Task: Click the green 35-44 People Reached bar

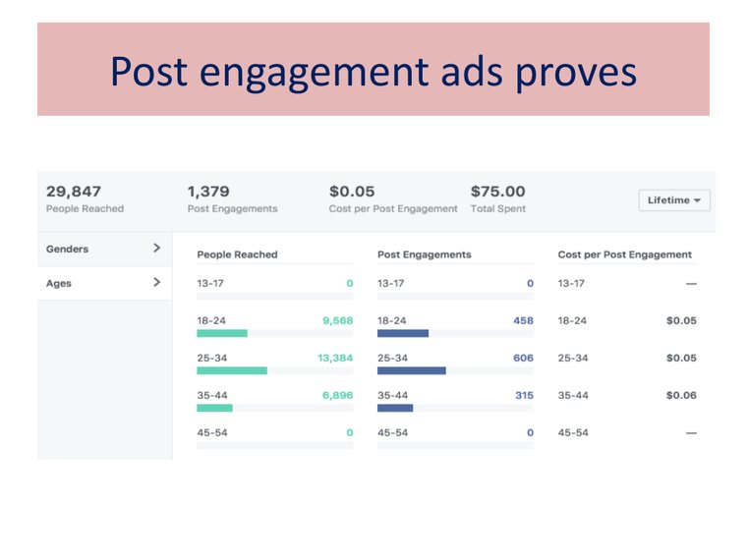Action: click(215, 408)
